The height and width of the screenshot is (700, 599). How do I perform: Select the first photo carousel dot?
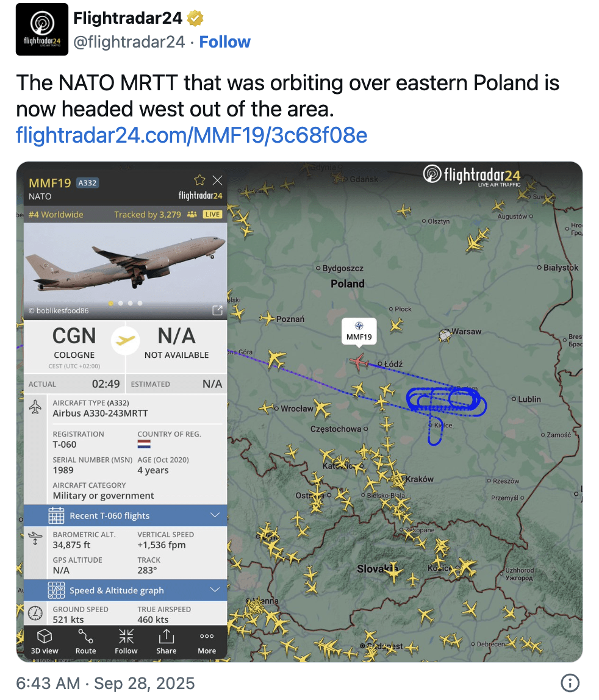(x=111, y=303)
